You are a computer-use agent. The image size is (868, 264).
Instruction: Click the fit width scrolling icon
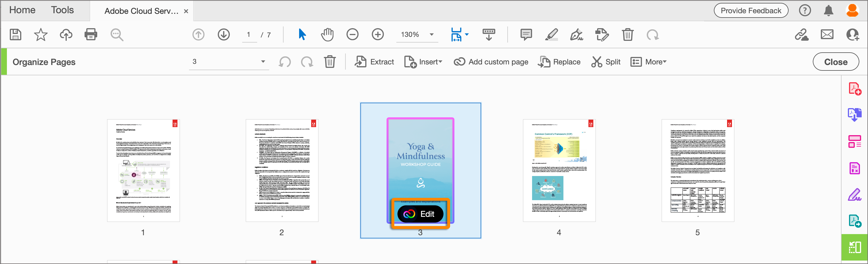[x=456, y=34]
